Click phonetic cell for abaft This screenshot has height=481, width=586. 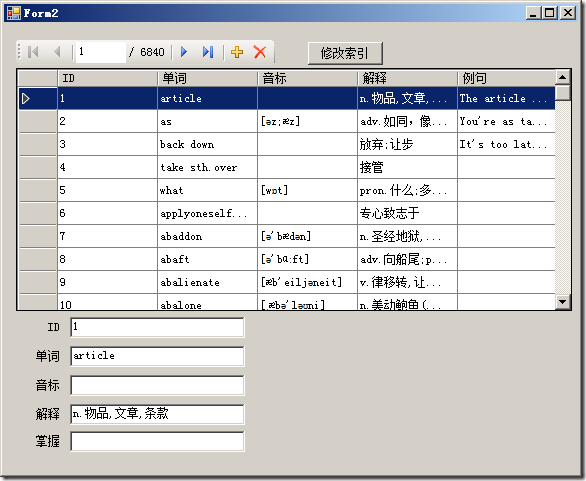[x=307, y=259]
